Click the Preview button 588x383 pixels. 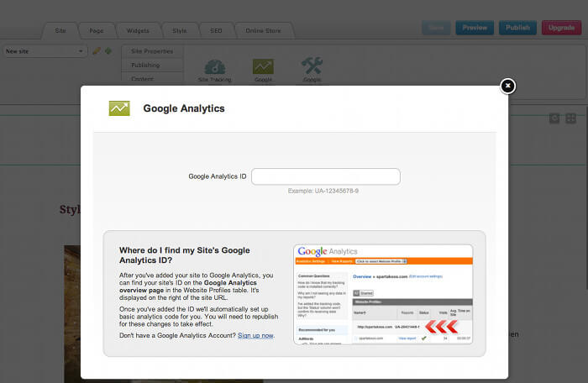pyautogui.click(x=475, y=28)
